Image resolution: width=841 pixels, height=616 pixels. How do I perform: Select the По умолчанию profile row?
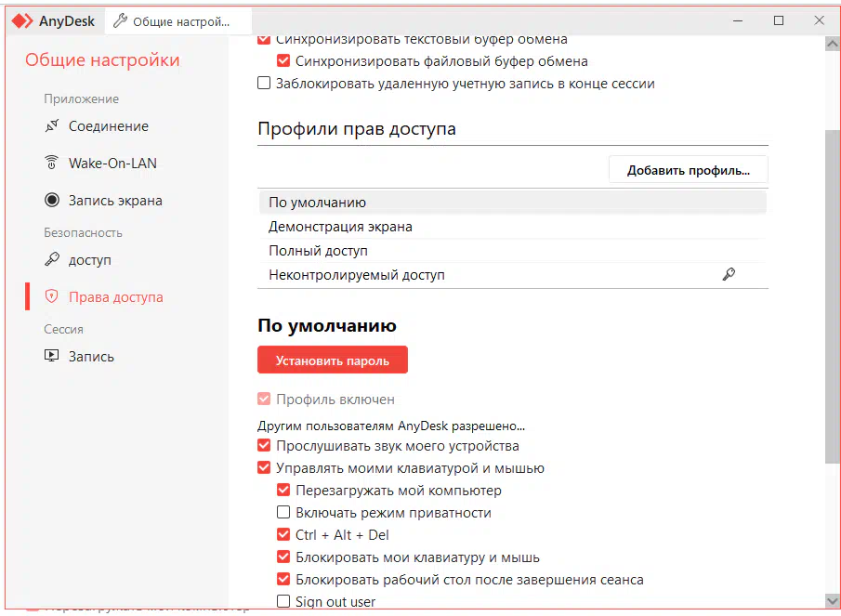coord(512,203)
